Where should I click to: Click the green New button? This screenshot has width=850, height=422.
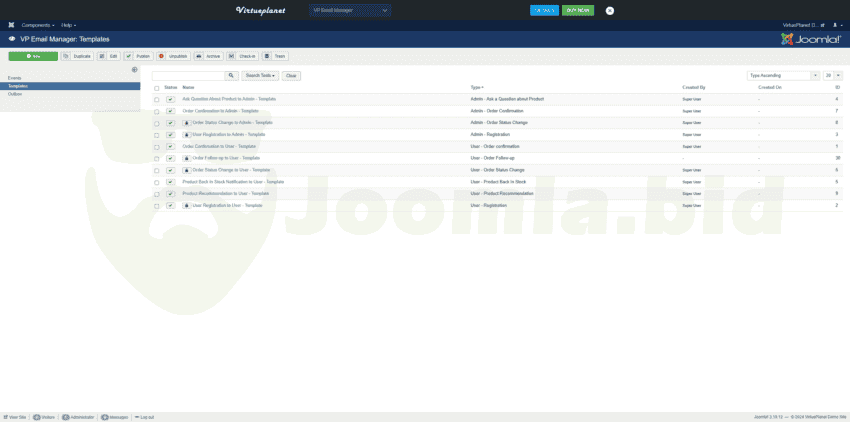33,56
